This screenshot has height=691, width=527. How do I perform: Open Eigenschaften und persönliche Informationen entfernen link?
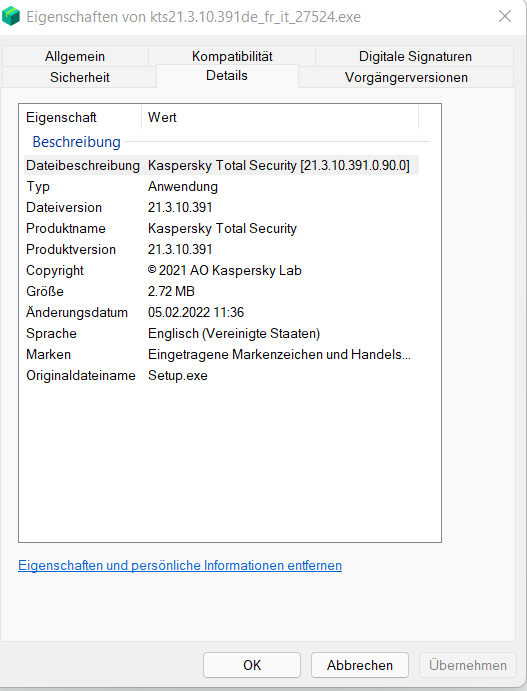(180, 565)
